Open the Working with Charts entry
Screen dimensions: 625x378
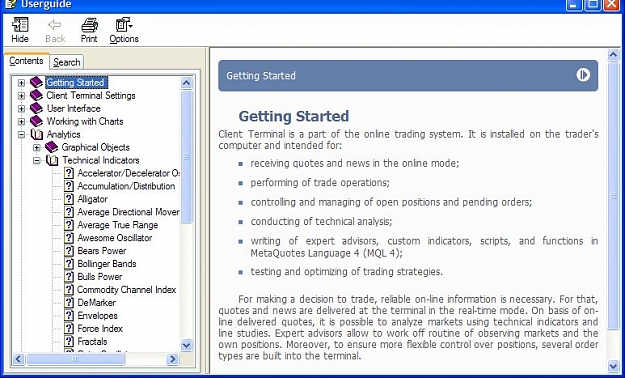pos(85,122)
